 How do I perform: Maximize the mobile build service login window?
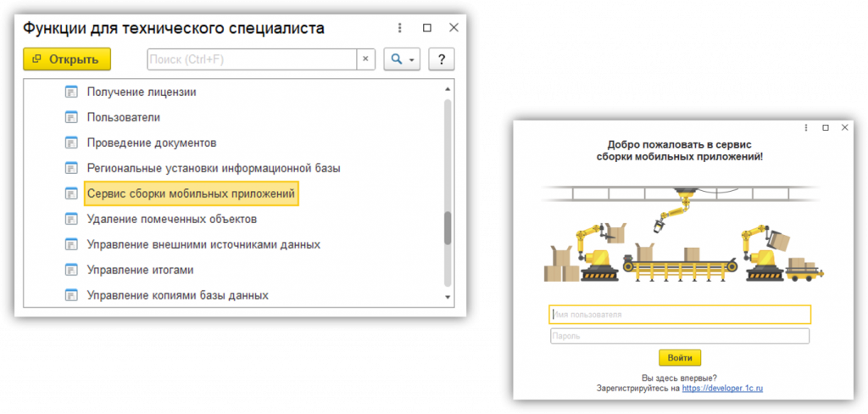tap(826, 127)
